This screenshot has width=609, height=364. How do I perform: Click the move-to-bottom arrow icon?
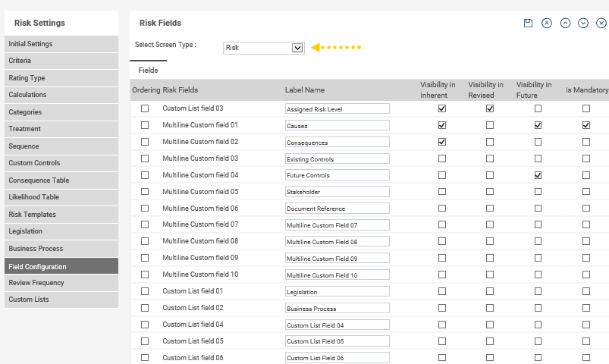601,24
